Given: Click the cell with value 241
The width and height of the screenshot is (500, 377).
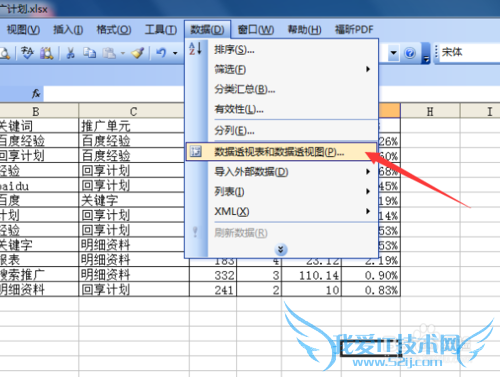Looking at the screenshot, I should pos(213,290).
